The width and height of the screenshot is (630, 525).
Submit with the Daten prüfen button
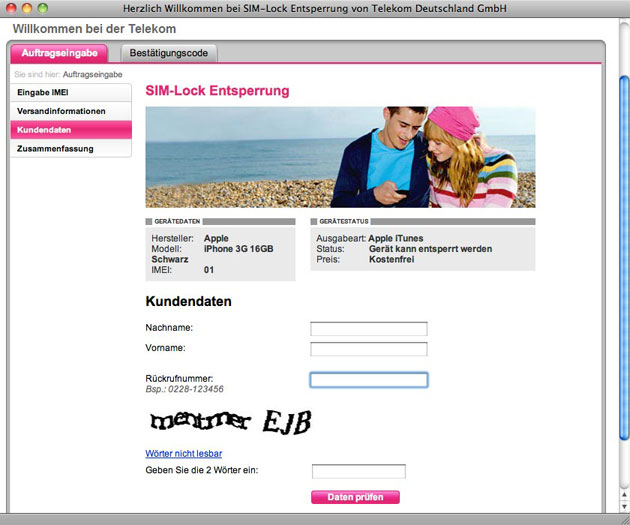pyautogui.click(x=355, y=497)
